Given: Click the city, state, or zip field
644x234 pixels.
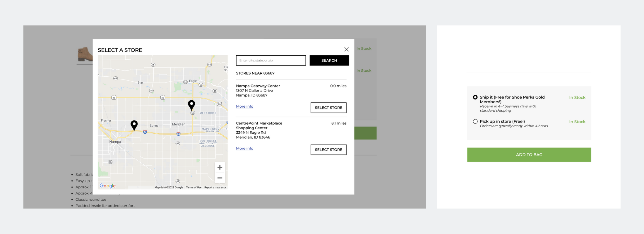Looking at the screenshot, I should tap(271, 61).
